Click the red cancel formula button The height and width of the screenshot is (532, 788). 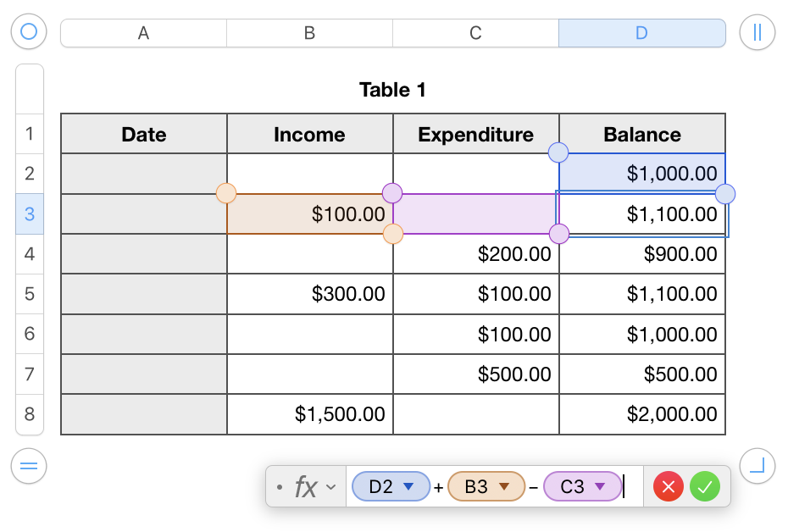(x=669, y=486)
